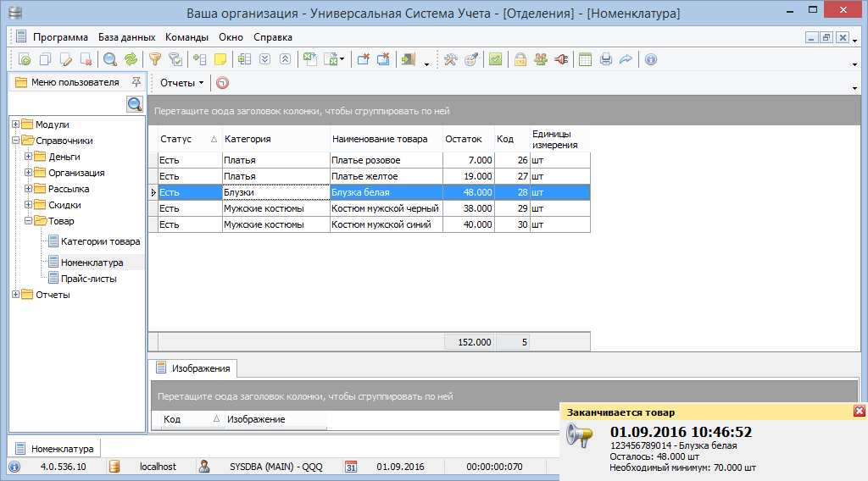Click the exit door icon in toolbar

tap(409, 59)
